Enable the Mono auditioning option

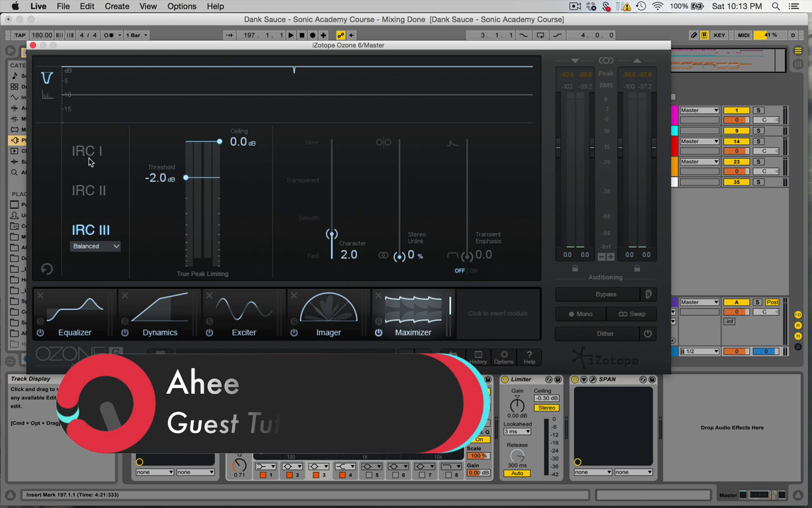tap(580, 314)
